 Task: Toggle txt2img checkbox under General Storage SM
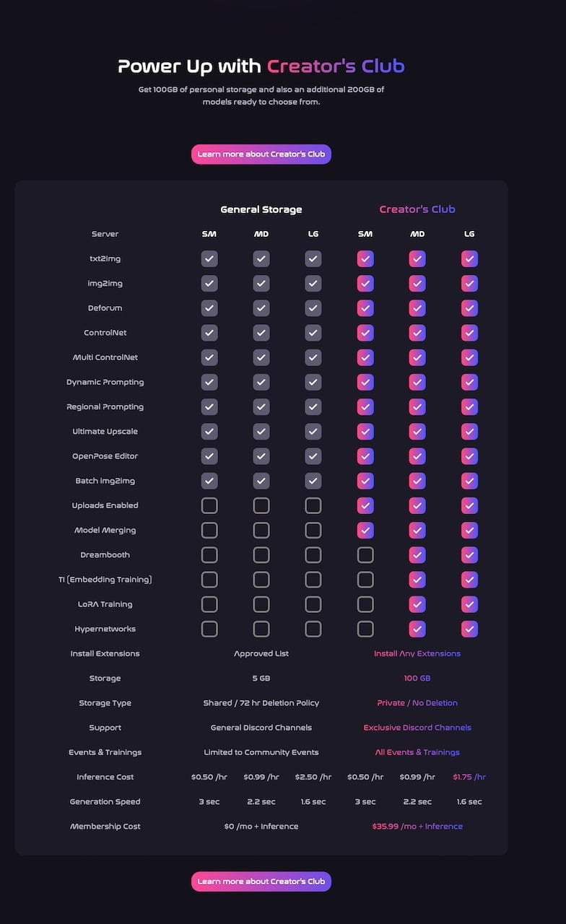[209, 259]
